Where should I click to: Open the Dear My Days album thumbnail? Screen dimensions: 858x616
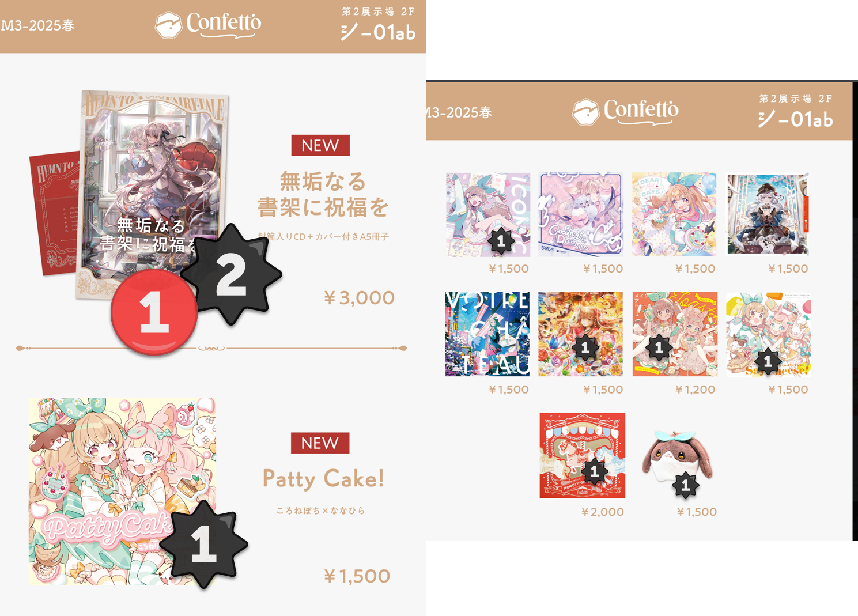(x=674, y=214)
